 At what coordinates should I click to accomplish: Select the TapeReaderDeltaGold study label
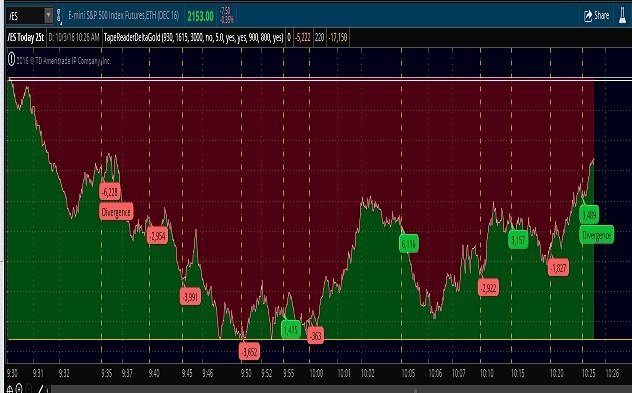click(193, 37)
